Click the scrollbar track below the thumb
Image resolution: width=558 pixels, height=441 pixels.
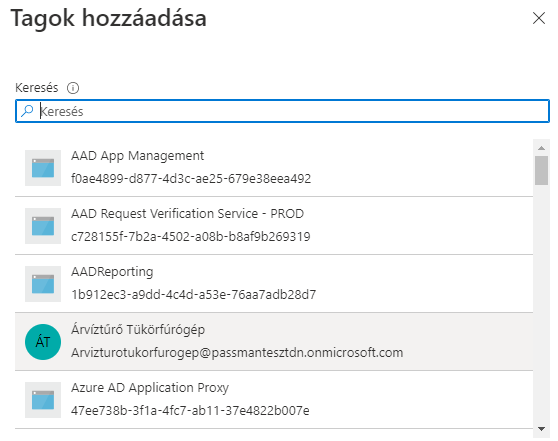click(x=541, y=304)
